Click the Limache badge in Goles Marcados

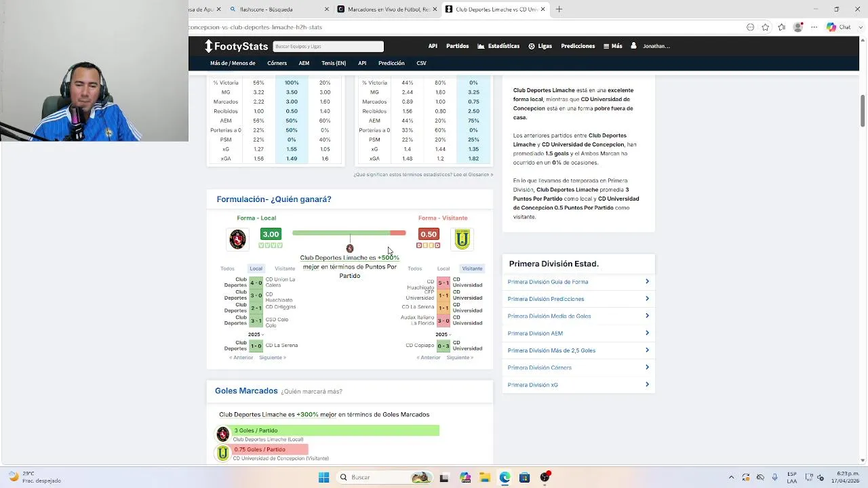(x=223, y=434)
